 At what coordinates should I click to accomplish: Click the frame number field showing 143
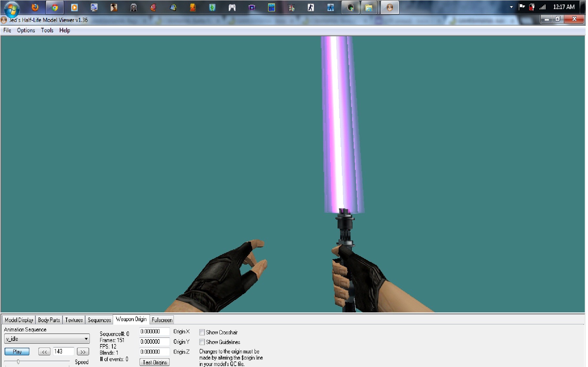click(x=63, y=351)
